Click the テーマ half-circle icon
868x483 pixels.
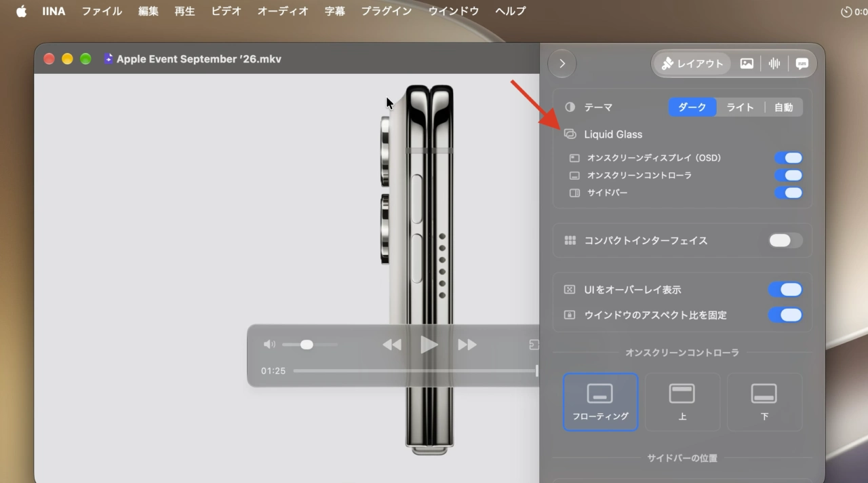[x=570, y=107]
